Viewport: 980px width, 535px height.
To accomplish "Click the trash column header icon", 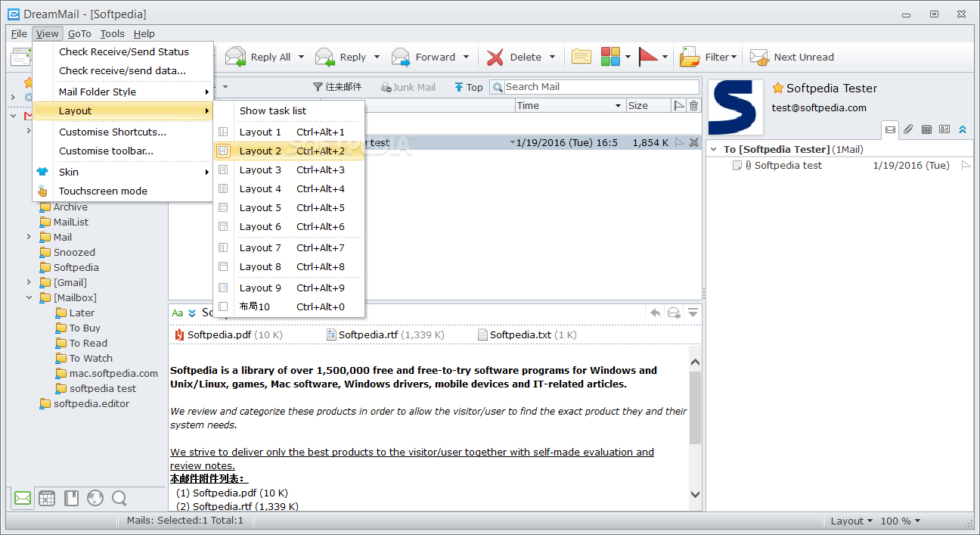I will [x=693, y=106].
